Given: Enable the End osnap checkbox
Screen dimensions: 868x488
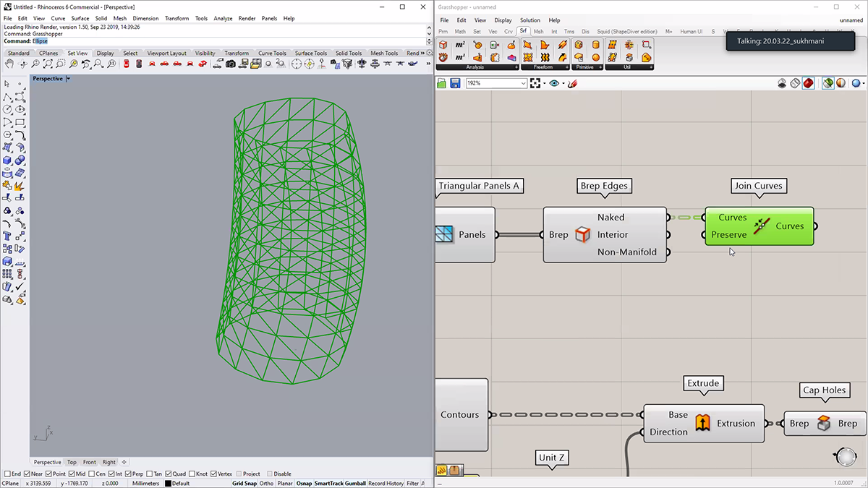Looking at the screenshot, I should (x=7, y=474).
